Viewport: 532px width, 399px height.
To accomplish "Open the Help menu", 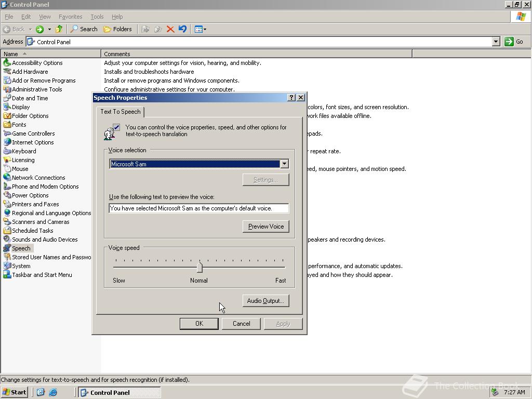I will click(x=117, y=17).
